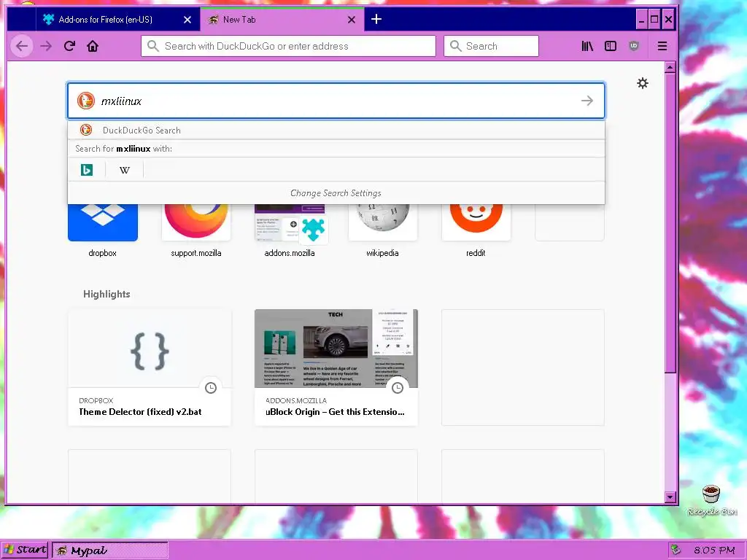
Task: Search mxliinux with Wikipedia icon
Action: [x=124, y=169]
